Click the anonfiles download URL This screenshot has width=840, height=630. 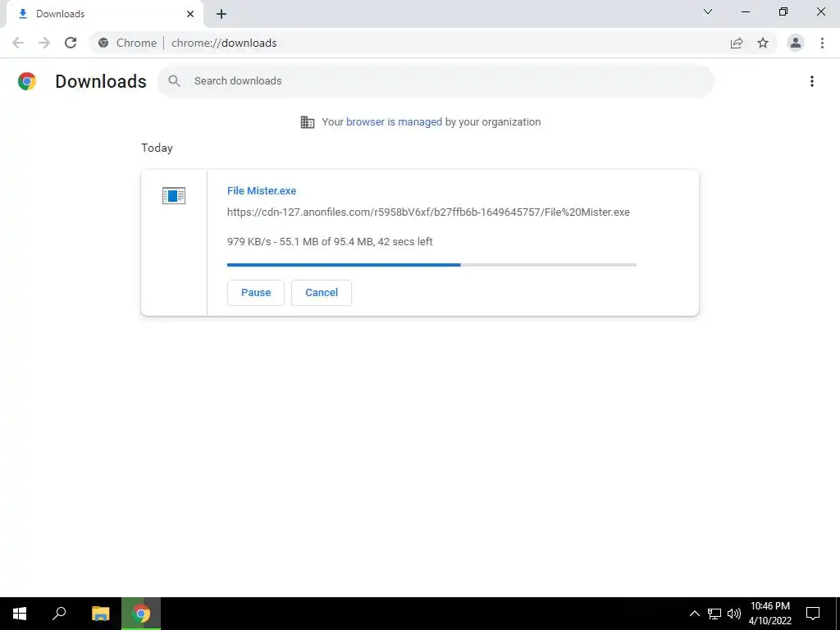pos(428,212)
